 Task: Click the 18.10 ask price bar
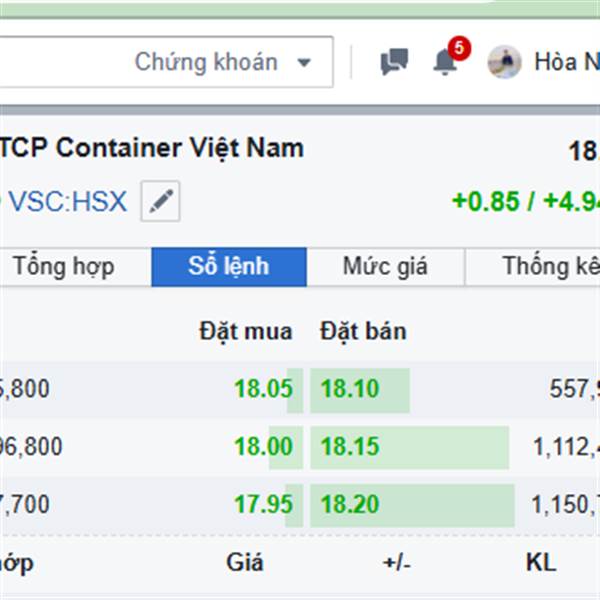(360, 390)
